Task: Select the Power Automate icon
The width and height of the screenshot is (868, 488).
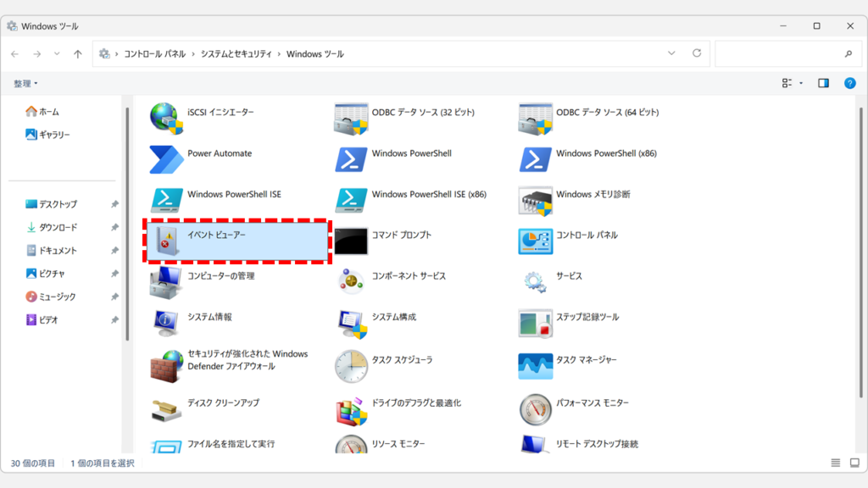Action: pyautogui.click(x=166, y=158)
